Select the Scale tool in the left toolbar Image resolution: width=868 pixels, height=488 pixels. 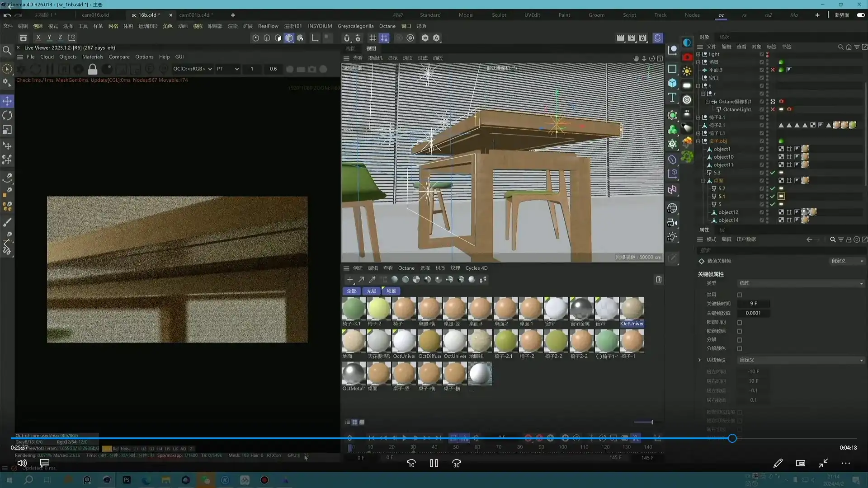7,130
